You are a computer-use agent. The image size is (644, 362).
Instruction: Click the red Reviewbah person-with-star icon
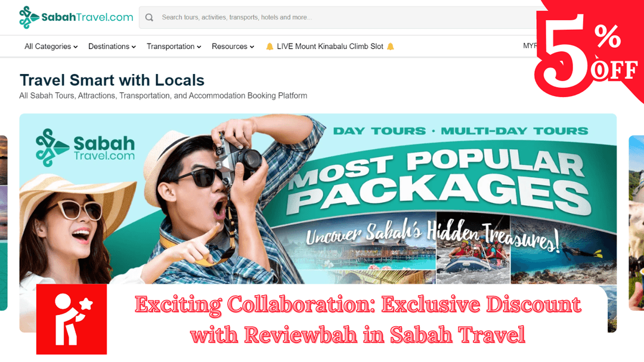click(x=72, y=319)
